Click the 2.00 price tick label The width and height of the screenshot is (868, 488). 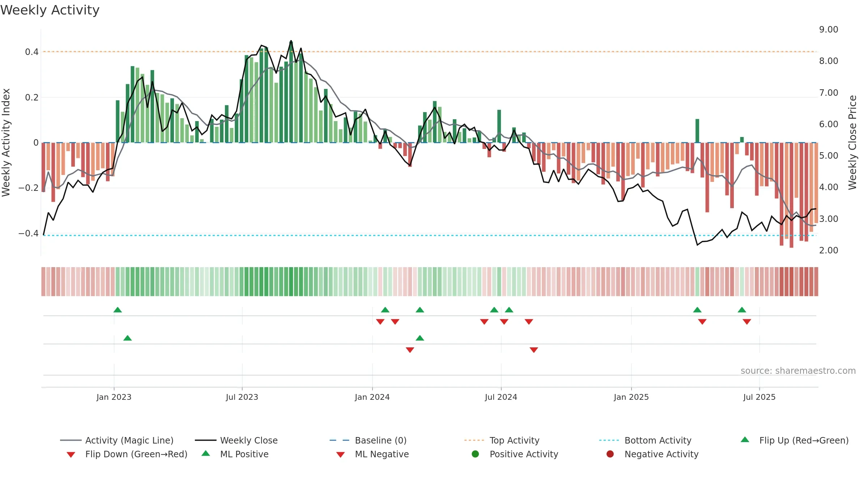tap(829, 250)
